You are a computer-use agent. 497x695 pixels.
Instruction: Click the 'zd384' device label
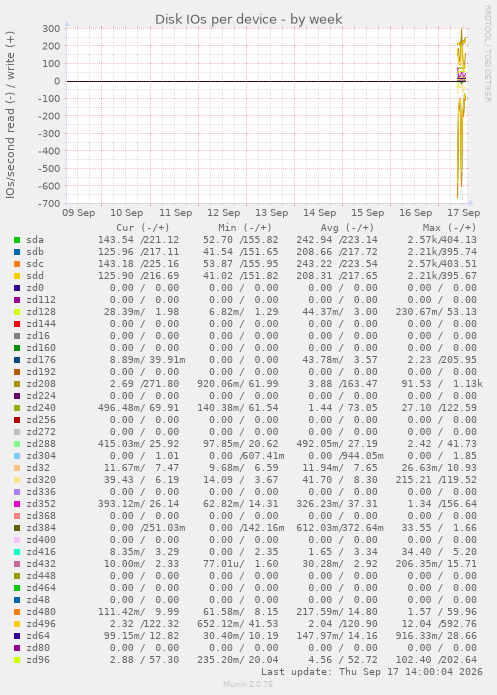[41, 528]
